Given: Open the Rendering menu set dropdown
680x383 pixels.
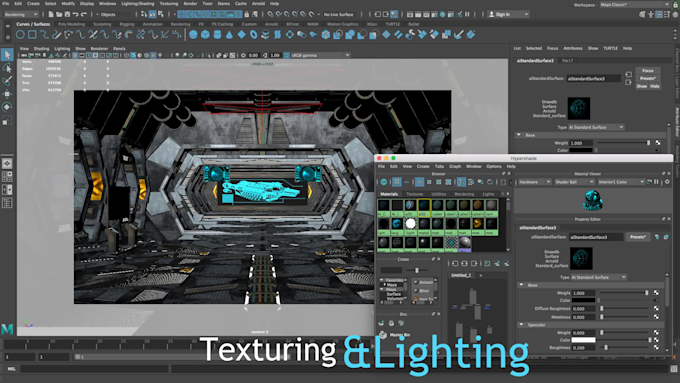Looking at the screenshot, I should coord(20,14).
